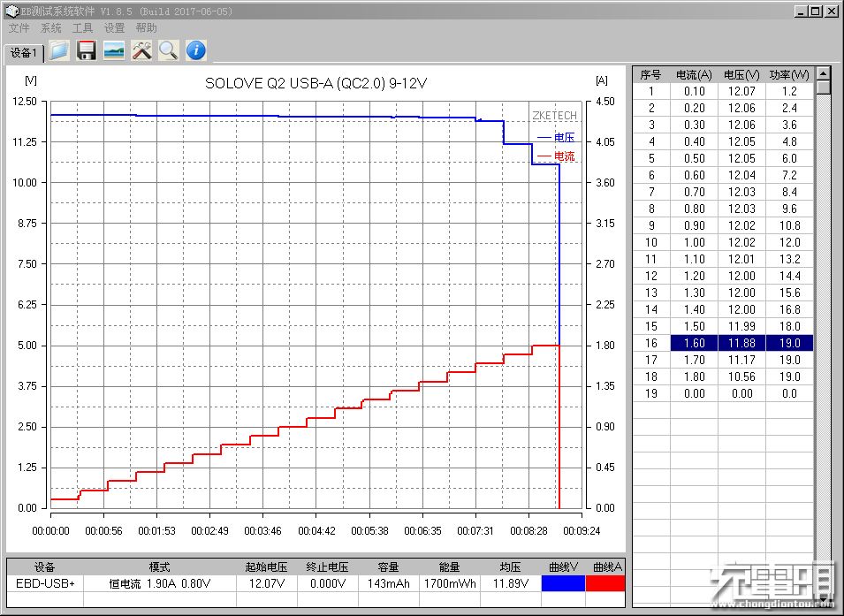Screen dimensions: 844x616
Task: Click power value 7.2 in row 6
Action: click(x=789, y=175)
